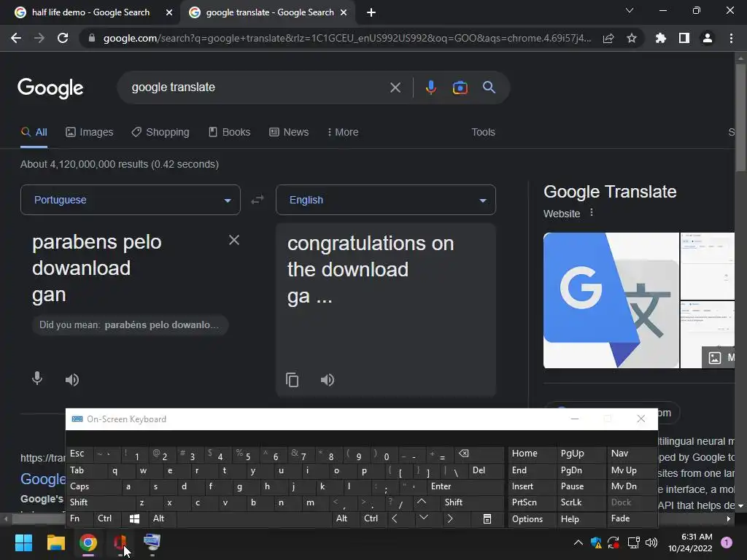This screenshot has height=560, width=747.
Task: Select the All results tab
Action: click(34, 132)
